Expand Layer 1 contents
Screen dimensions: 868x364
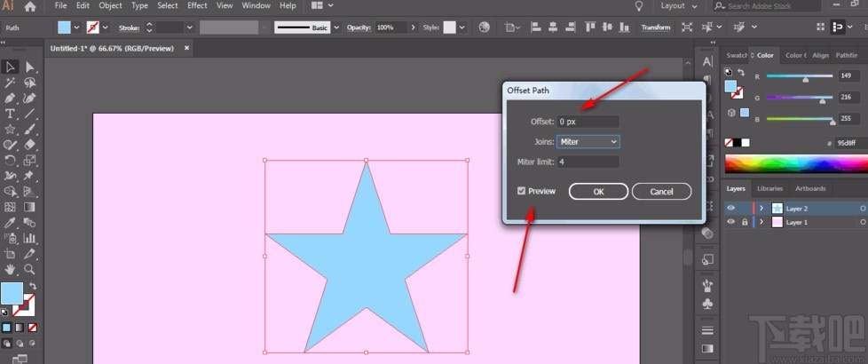point(761,222)
